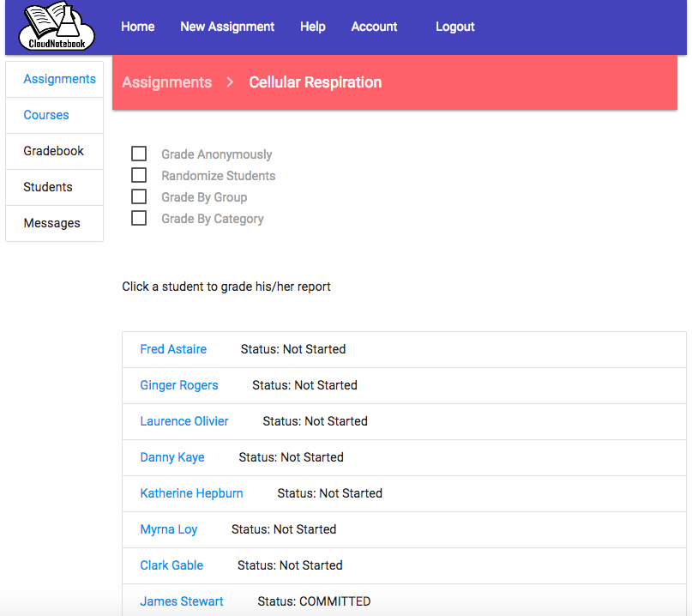
Task: Click Logout in the top bar
Action: click(455, 27)
